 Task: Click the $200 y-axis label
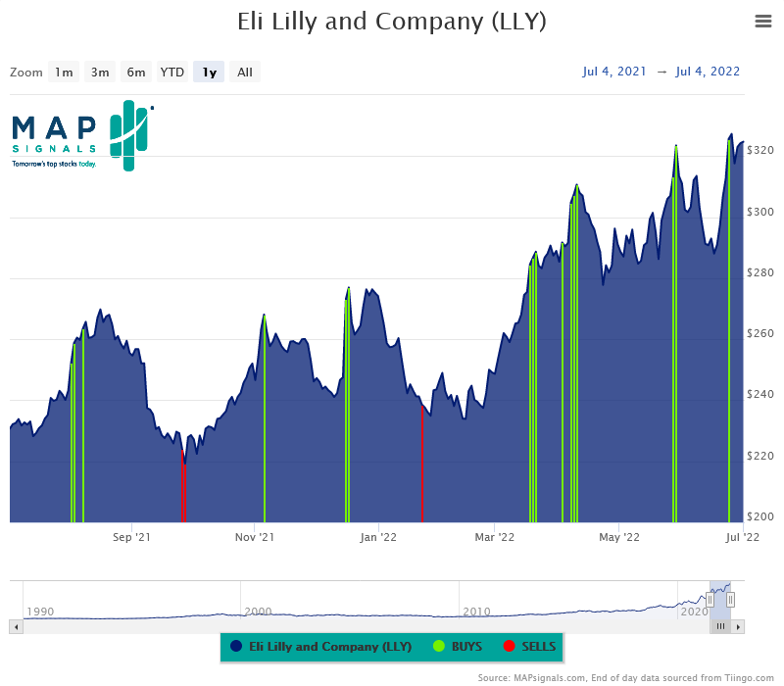(760, 516)
